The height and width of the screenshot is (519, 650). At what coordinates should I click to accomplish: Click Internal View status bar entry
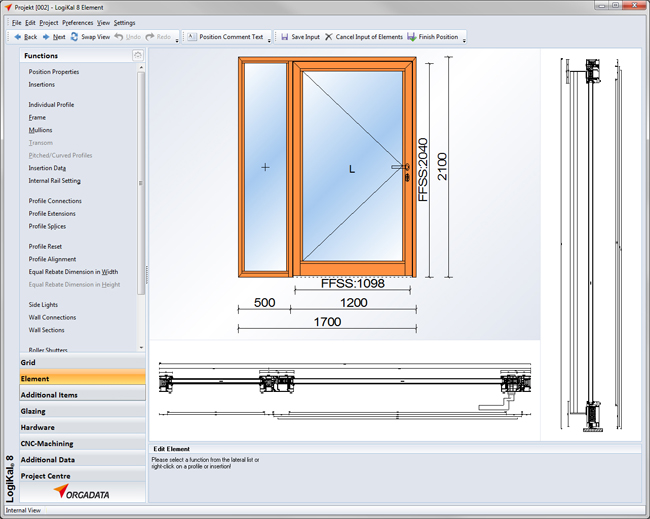point(23,510)
